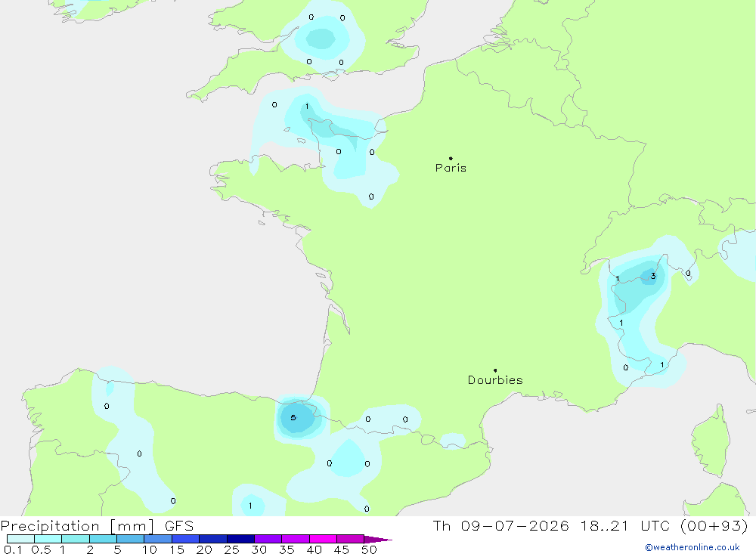Select the Dourbies location dot marker
Screen dimensions: 756x554
[495, 370]
